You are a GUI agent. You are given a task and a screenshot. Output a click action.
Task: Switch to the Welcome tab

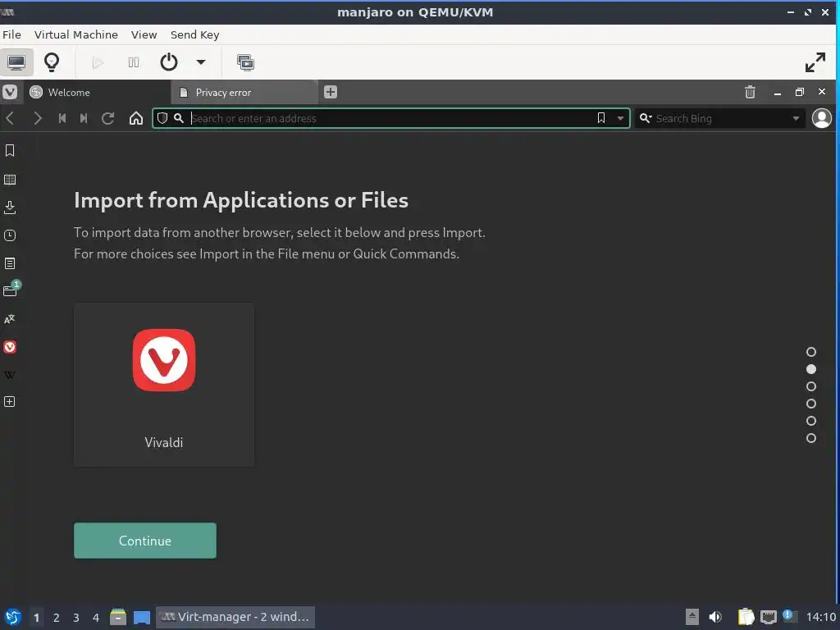coord(97,92)
